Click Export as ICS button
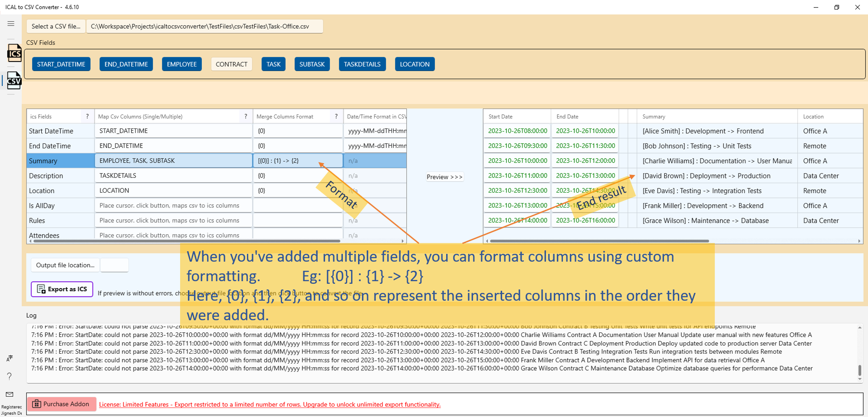Viewport: 868px width, 417px height. pyautogui.click(x=62, y=289)
